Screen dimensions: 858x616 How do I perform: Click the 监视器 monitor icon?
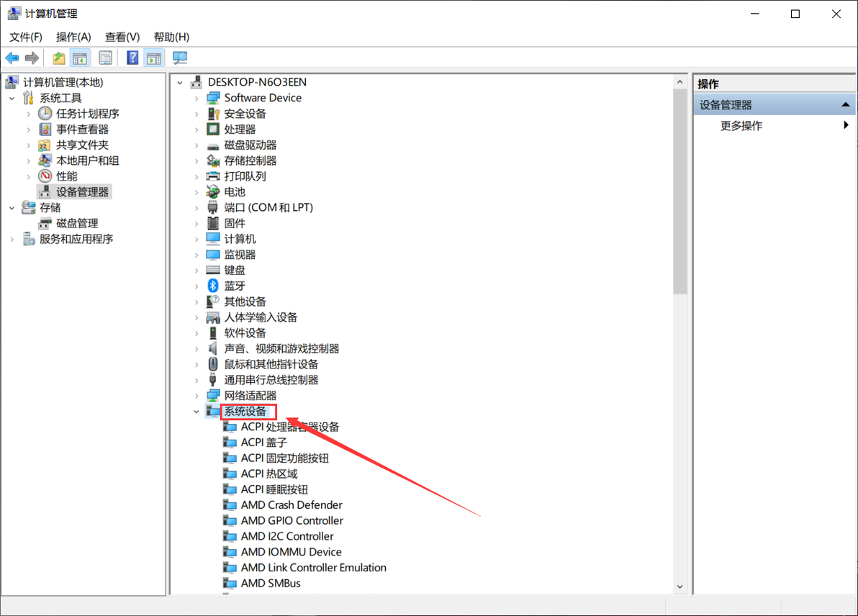point(213,254)
